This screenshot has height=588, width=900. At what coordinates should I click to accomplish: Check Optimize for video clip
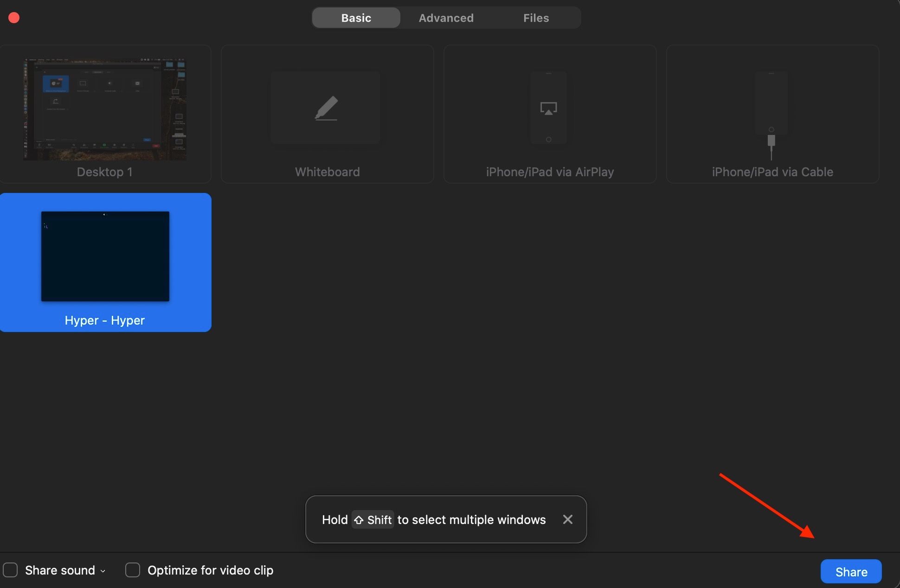click(132, 570)
